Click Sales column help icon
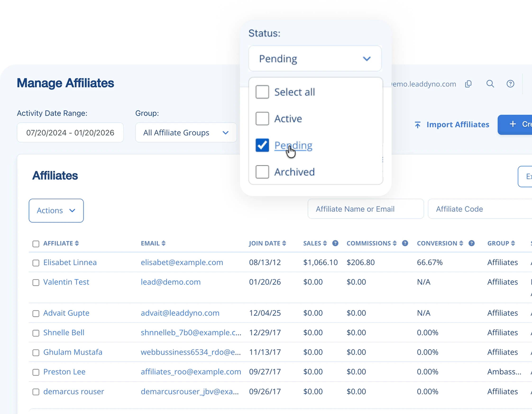Screen dimensions: 532x414 335,243
